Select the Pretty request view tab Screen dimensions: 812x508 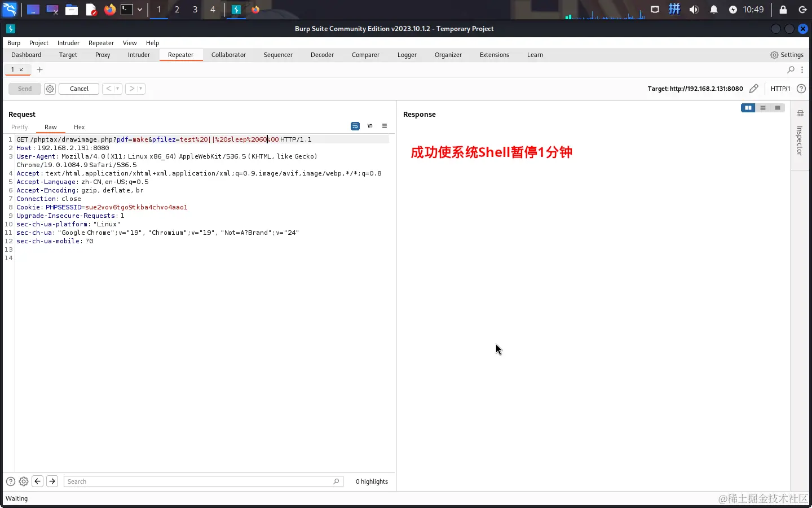click(19, 127)
